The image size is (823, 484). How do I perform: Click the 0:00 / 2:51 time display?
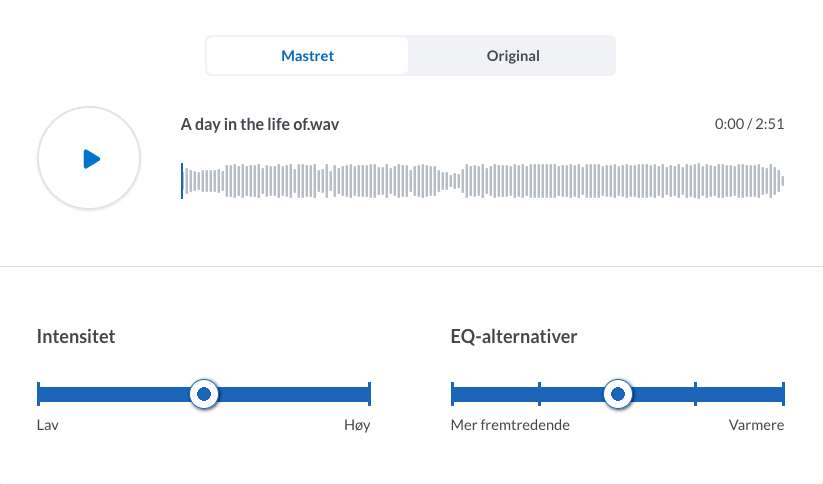(x=749, y=125)
